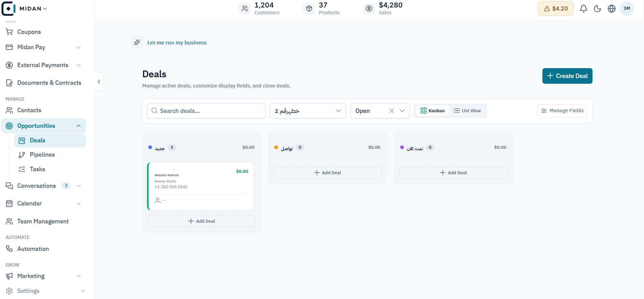
Task: Open Manage Fields settings
Action: pos(562,111)
